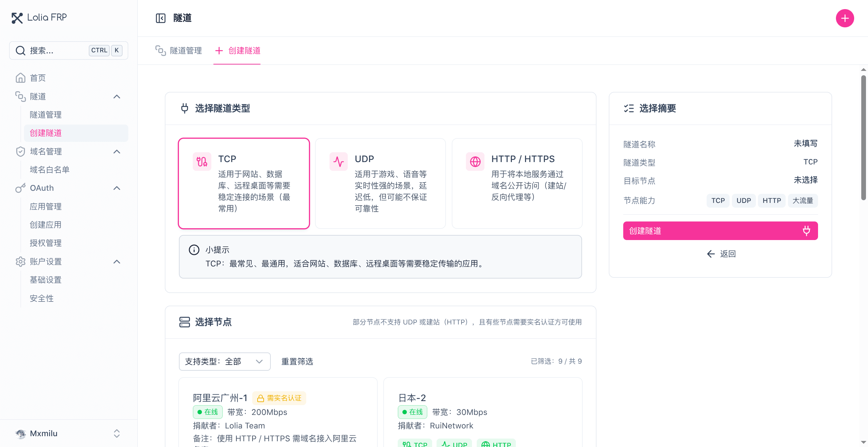
Task: Click the Lolia FRP logo icon
Action: (17, 18)
